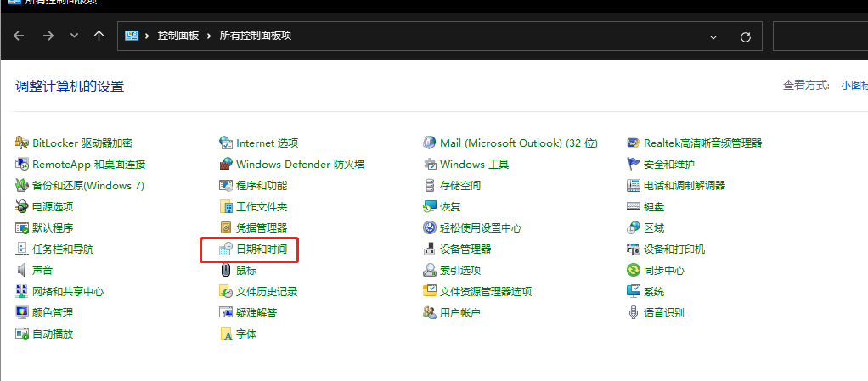Click the 控制面板 breadcrumb
Screen dimensions: 868x381
pos(178,36)
